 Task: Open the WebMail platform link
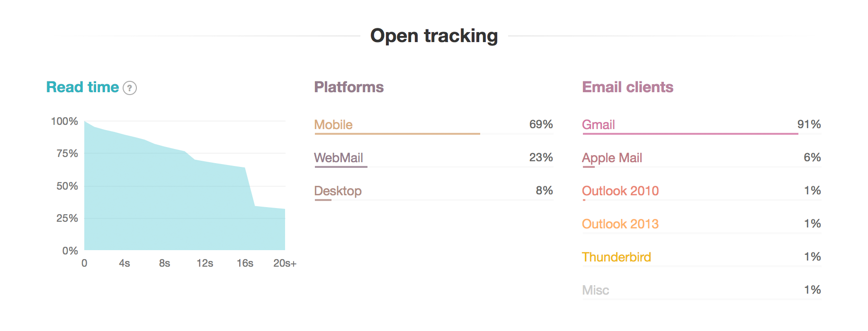(x=339, y=158)
